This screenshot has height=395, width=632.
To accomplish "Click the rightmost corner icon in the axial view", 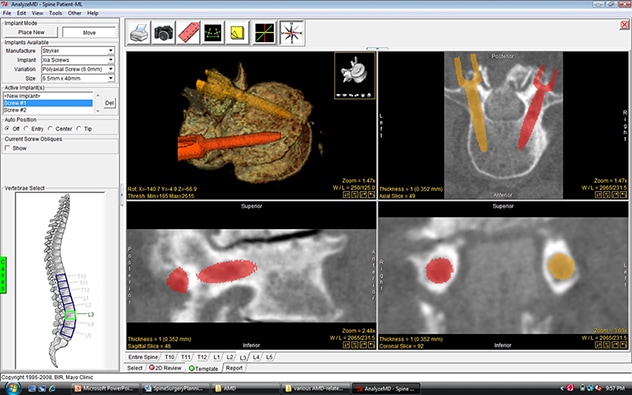I will click(623, 195).
